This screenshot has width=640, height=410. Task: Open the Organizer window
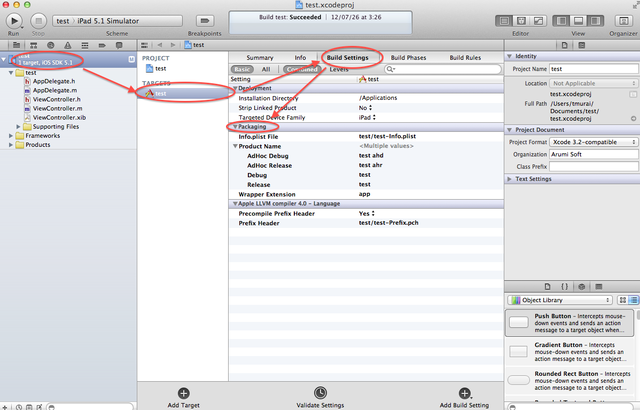(623, 20)
